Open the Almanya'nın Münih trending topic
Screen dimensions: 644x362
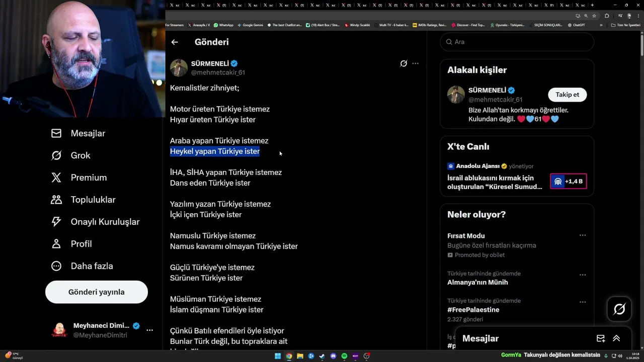(517, 278)
